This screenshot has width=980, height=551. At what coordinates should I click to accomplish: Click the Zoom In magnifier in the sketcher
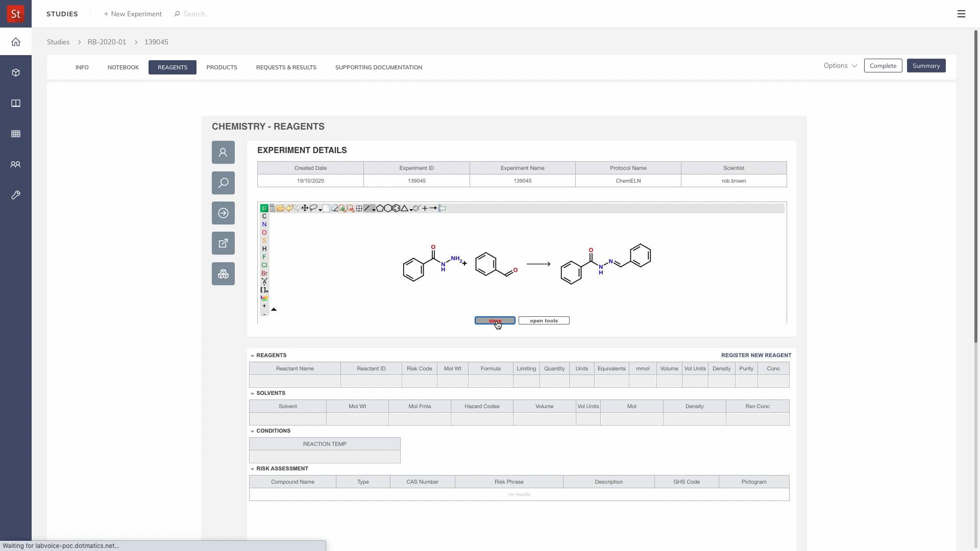coord(342,208)
